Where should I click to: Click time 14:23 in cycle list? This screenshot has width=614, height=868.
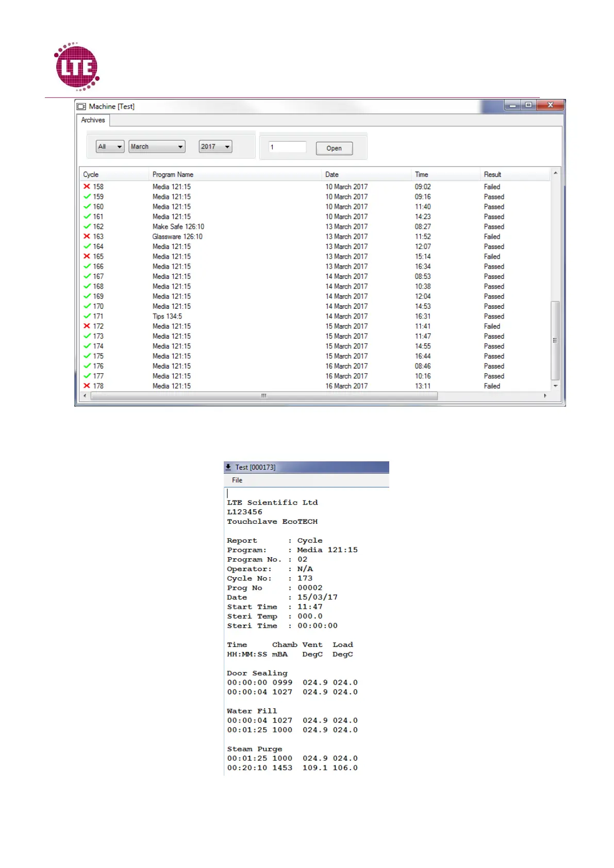pos(423,216)
